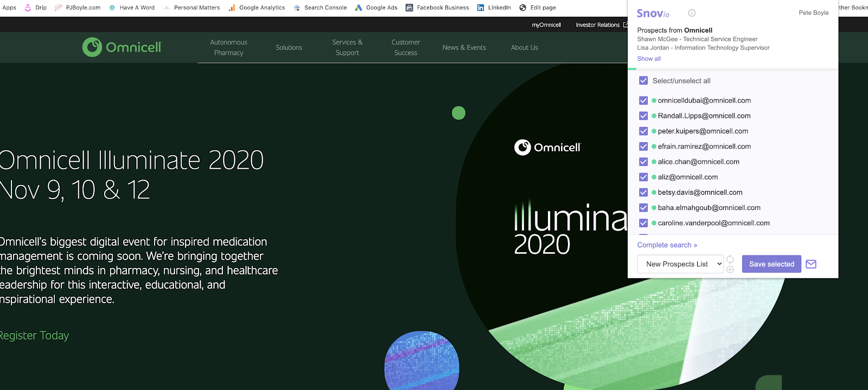The image size is (868, 390).
Task: Click the white Omnicell logo in the hero circle
Action: pyautogui.click(x=547, y=148)
